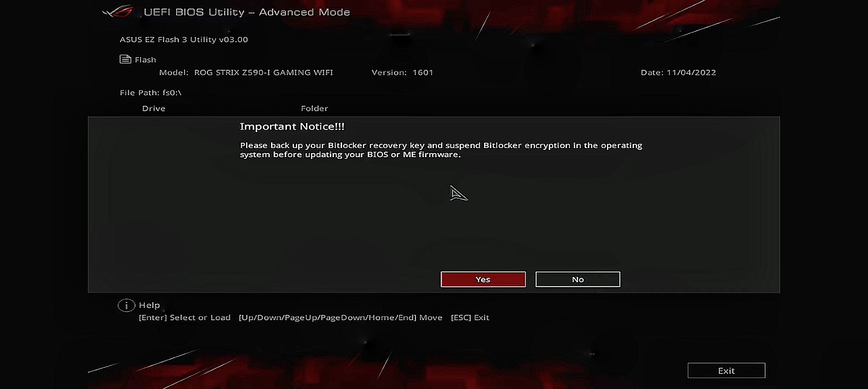Click the UEFI BIOS Utility title
The width and height of the screenshot is (868, 389).
point(247,12)
